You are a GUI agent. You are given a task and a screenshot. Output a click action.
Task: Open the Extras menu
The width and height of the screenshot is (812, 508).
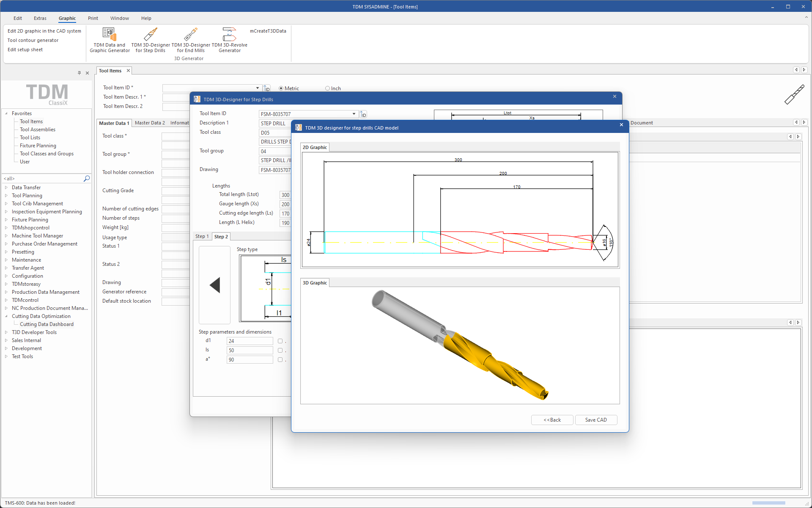(40, 18)
